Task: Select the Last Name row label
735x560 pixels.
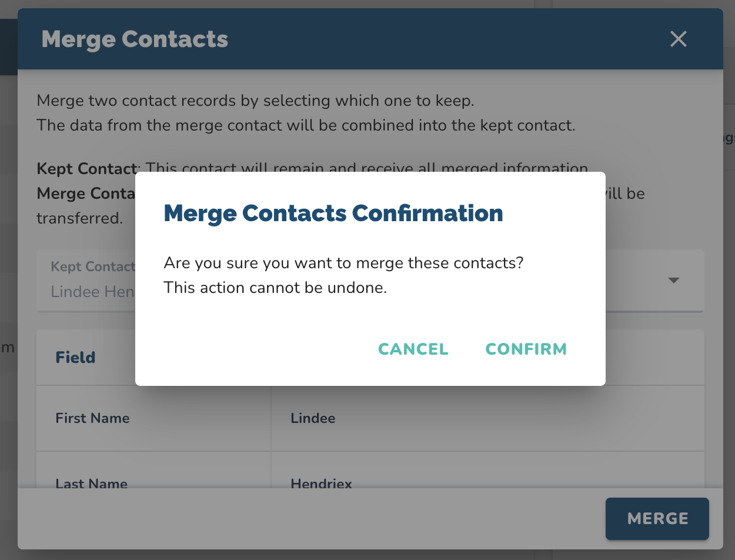Action: coord(91,484)
